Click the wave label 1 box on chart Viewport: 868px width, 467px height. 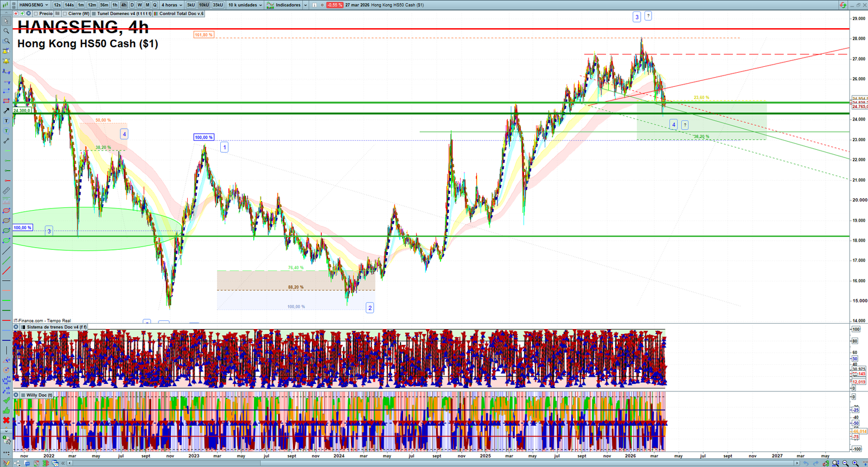pos(225,147)
